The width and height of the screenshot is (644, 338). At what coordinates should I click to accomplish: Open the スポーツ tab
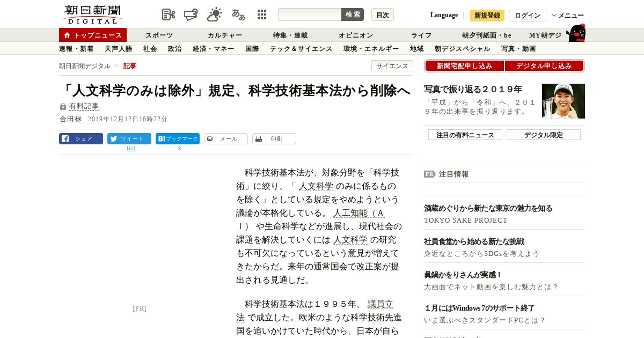[159, 35]
